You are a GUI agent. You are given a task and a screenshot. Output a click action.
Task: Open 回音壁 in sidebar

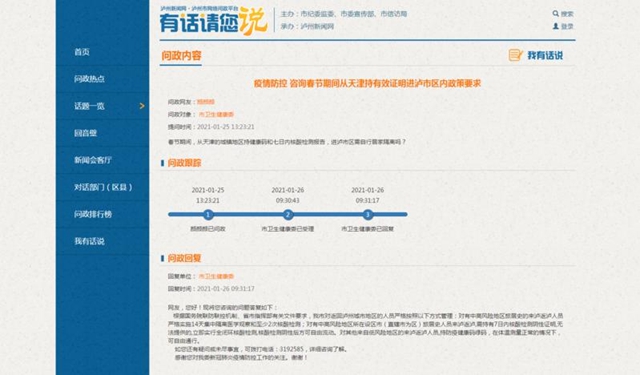85,133
